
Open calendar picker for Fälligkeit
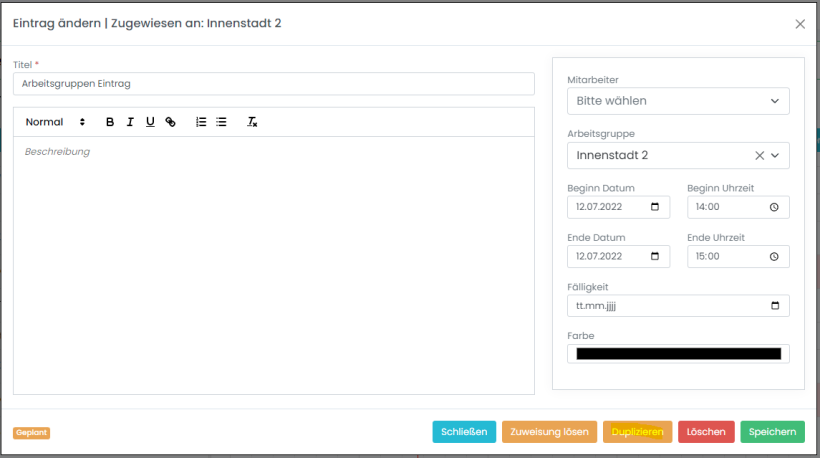(774, 306)
